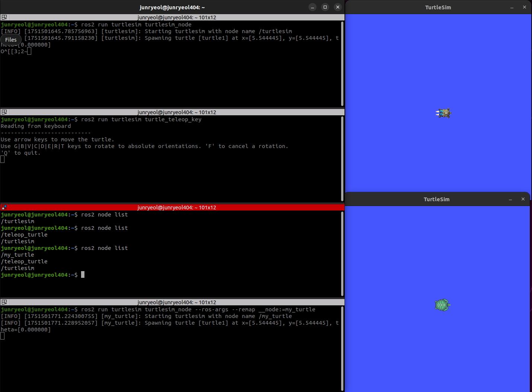Close the lower TurtleSim window
Screen dimensions: 532x392
(523, 199)
